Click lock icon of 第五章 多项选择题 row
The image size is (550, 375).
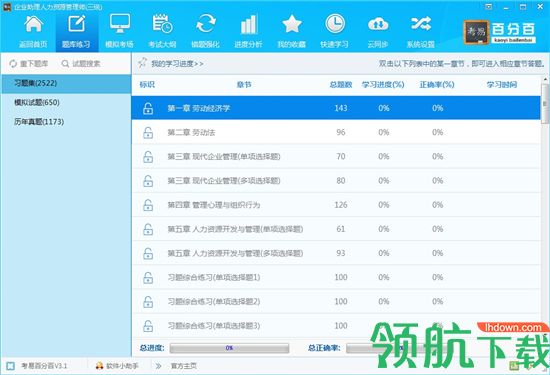point(148,253)
